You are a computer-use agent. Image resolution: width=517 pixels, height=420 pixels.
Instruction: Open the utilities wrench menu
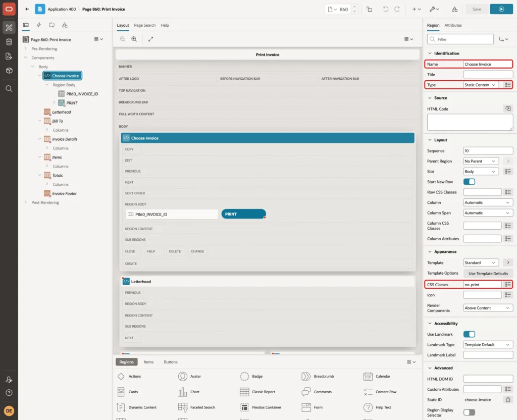434,9
